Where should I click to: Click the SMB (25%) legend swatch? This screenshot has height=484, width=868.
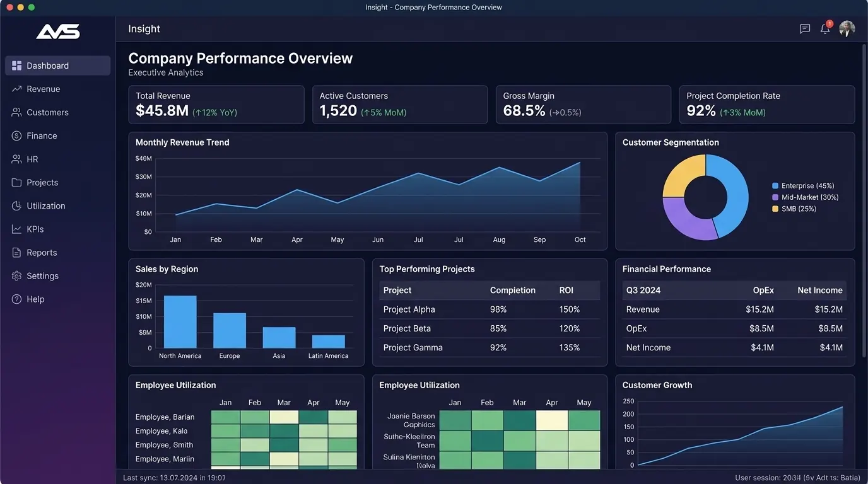775,209
